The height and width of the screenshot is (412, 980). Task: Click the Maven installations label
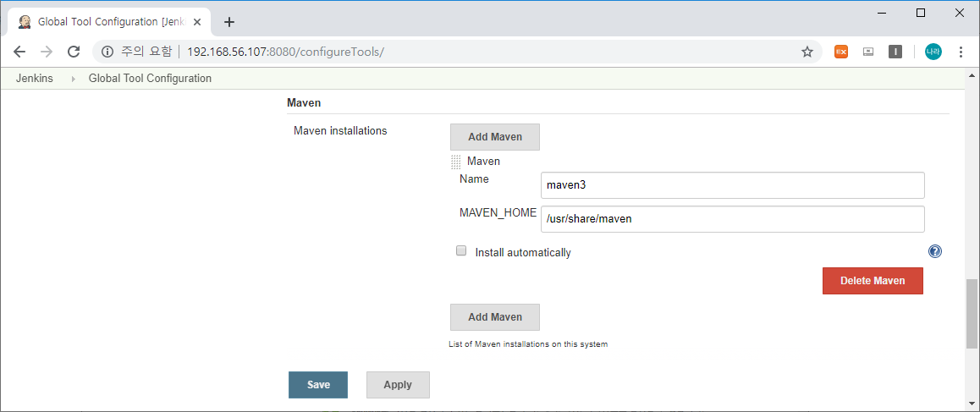(340, 131)
